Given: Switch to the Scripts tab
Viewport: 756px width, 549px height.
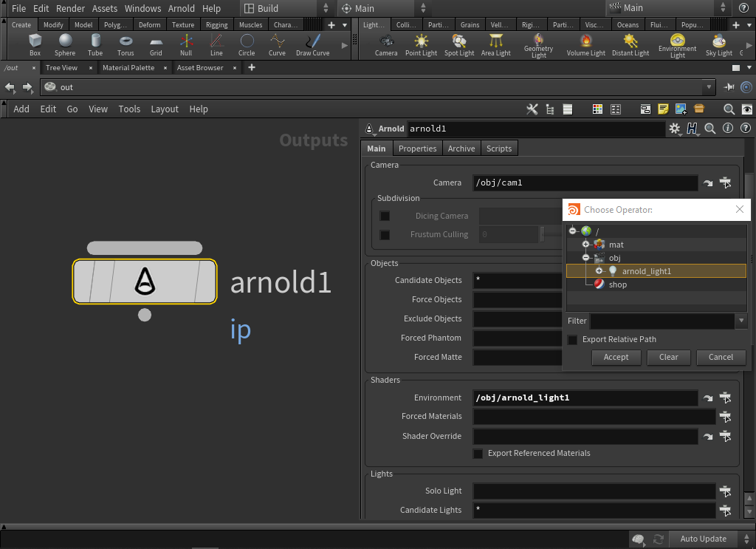Looking at the screenshot, I should pyautogui.click(x=499, y=149).
